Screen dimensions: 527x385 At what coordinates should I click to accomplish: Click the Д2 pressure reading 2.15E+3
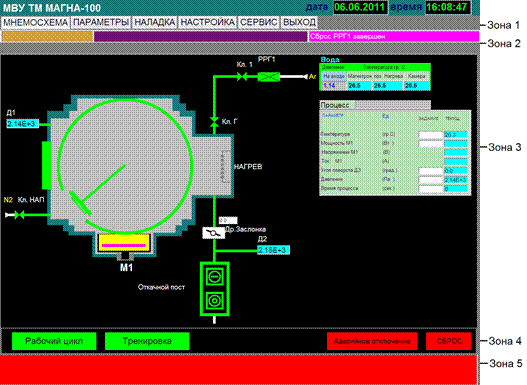point(273,250)
